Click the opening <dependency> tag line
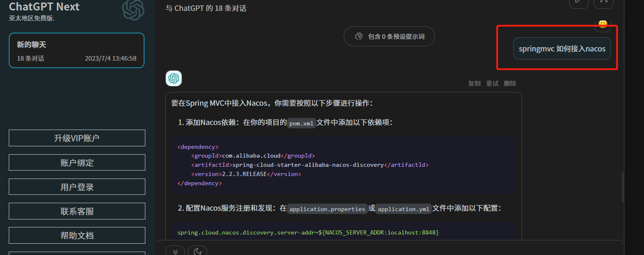 [198, 147]
